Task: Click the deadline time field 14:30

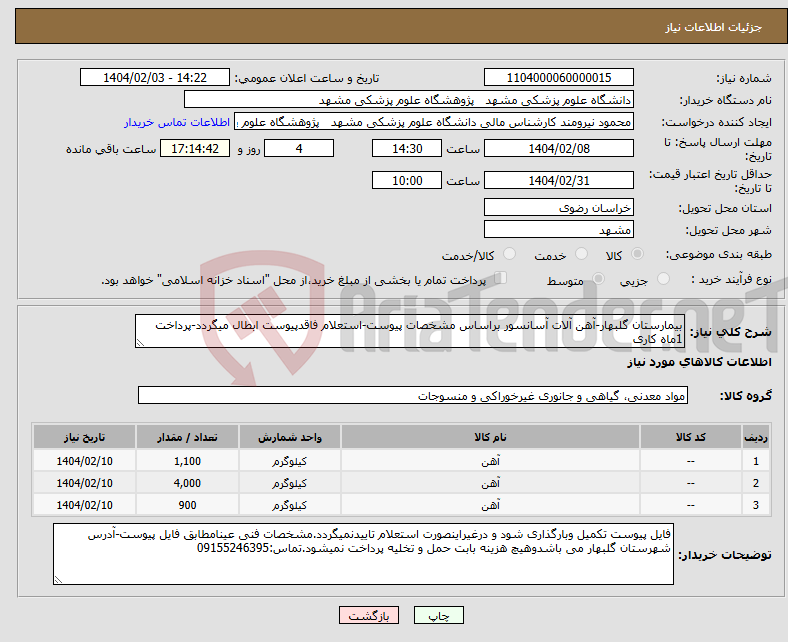Action: [407, 148]
